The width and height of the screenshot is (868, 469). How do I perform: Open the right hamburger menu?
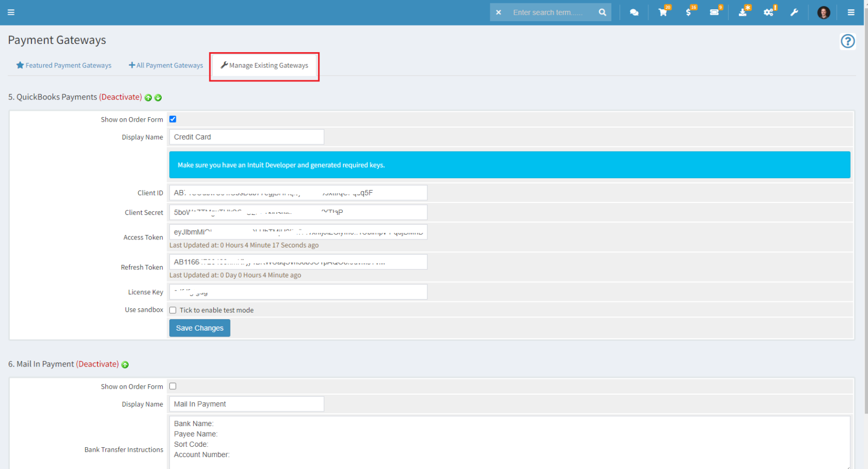tap(851, 12)
